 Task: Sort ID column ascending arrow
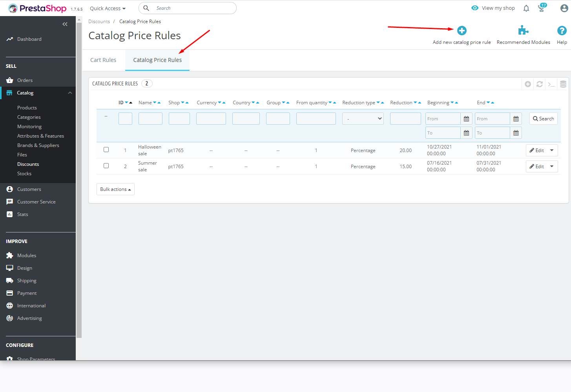(x=131, y=103)
